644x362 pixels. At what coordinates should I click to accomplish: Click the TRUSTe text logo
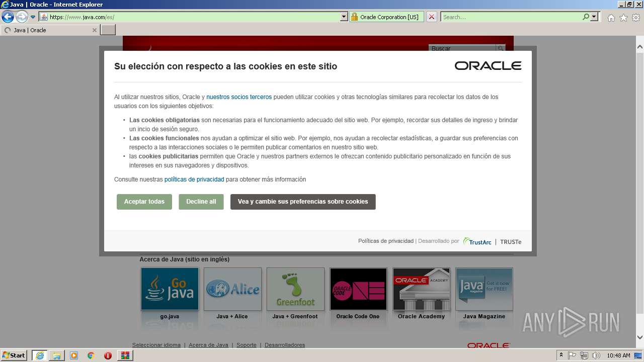click(511, 242)
